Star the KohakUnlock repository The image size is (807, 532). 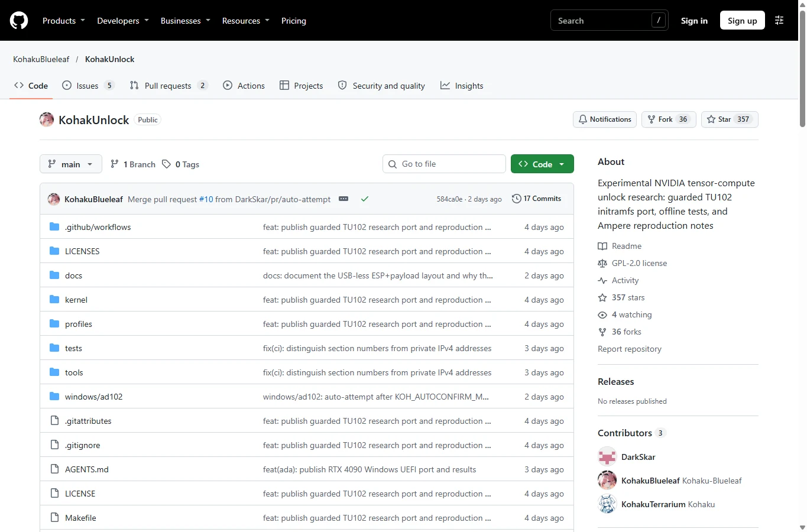[730, 119]
